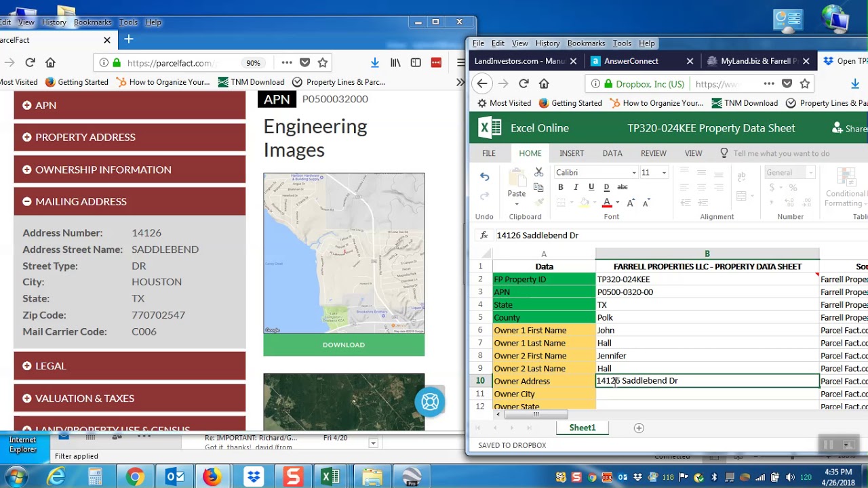Bookmark ParcelFact page with star icon
This screenshot has height=488, width=868.
click(x=323, y=62)
